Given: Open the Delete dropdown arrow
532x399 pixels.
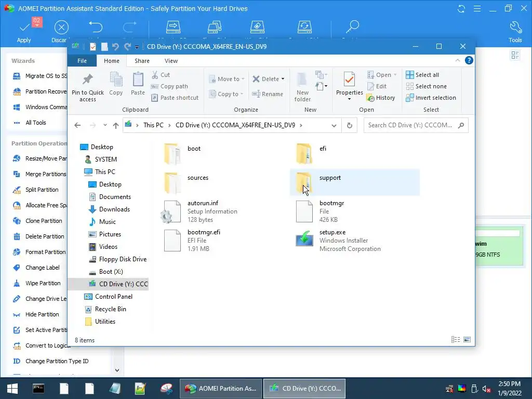Looking at the screenshot, I should coord(283,79).
